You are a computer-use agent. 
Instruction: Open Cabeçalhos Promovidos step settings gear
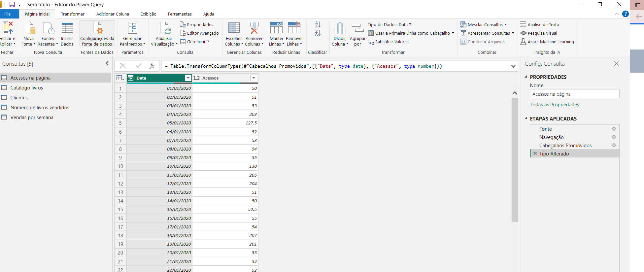pyautogui.click(x=614, y=145)
